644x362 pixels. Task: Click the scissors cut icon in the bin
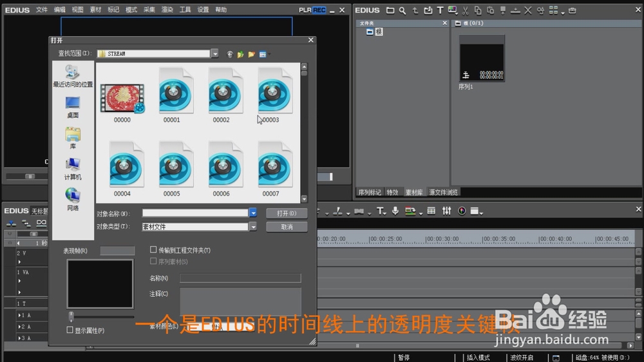pos(466,10)
